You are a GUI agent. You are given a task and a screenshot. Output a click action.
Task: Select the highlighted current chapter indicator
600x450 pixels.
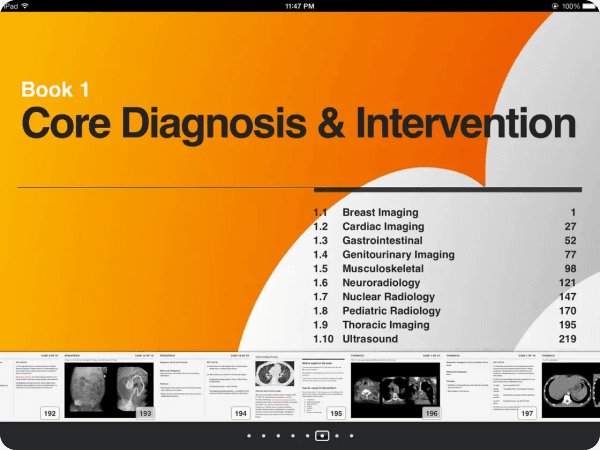pos(322,436)
